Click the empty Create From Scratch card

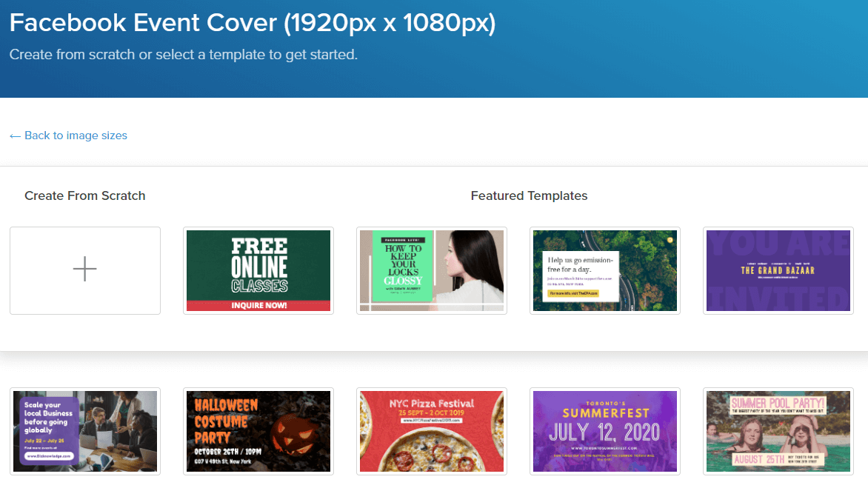pos(85,270)
